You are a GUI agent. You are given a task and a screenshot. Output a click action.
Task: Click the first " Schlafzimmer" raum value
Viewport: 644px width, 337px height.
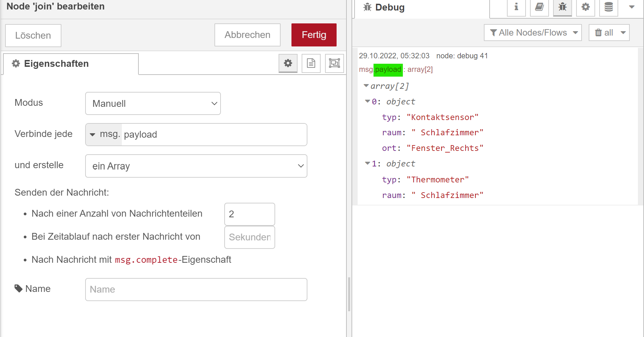448,133
